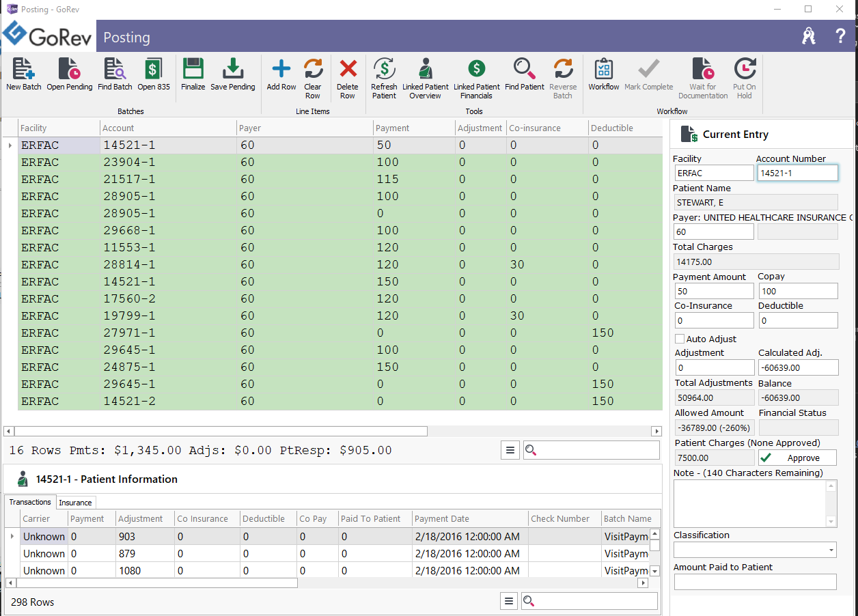Select the row with account 17560-2
The image size is (858, 616).
pyautogui.click(x=340, y=299)
